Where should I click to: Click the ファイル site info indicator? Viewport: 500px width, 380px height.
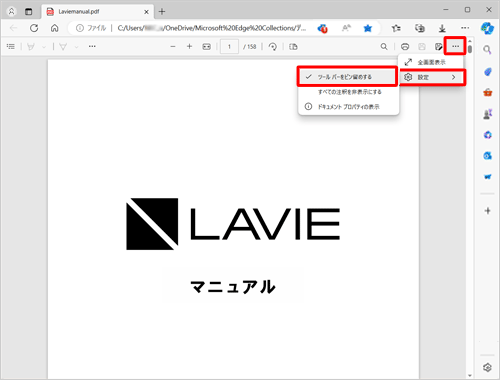click(91, 28)
